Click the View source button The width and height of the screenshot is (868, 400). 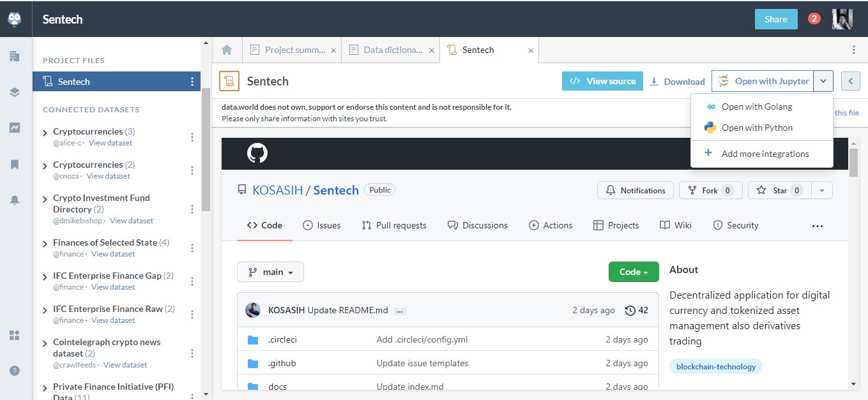pyautogui.click(x=602, y=81)
